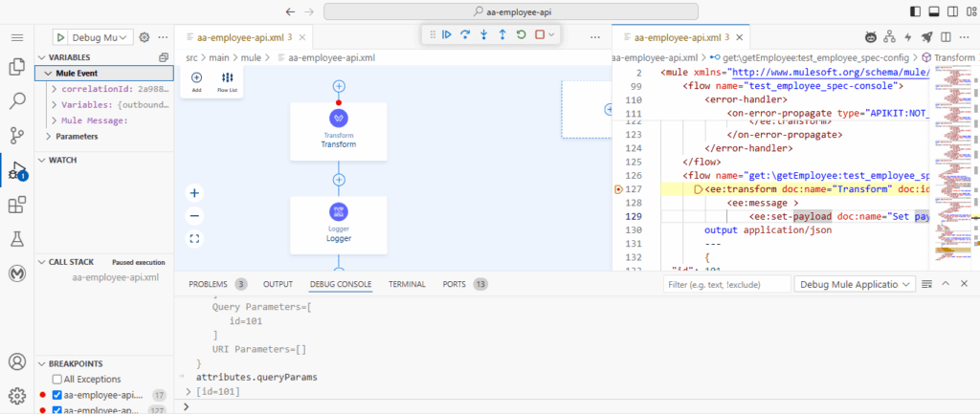Open the robot agent icon in the editor toolbar
980x414 pixels.
pyautogui.click(x=871, y=37)
